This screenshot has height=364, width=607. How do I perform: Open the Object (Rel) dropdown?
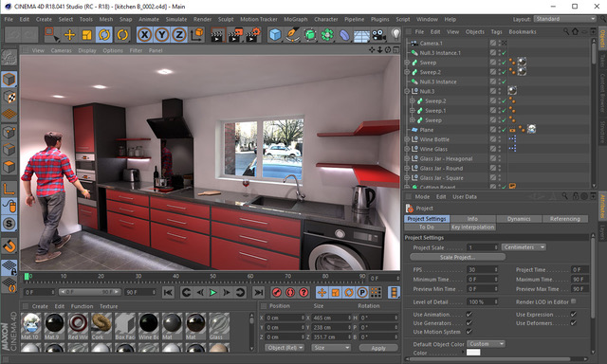(285, 348)
